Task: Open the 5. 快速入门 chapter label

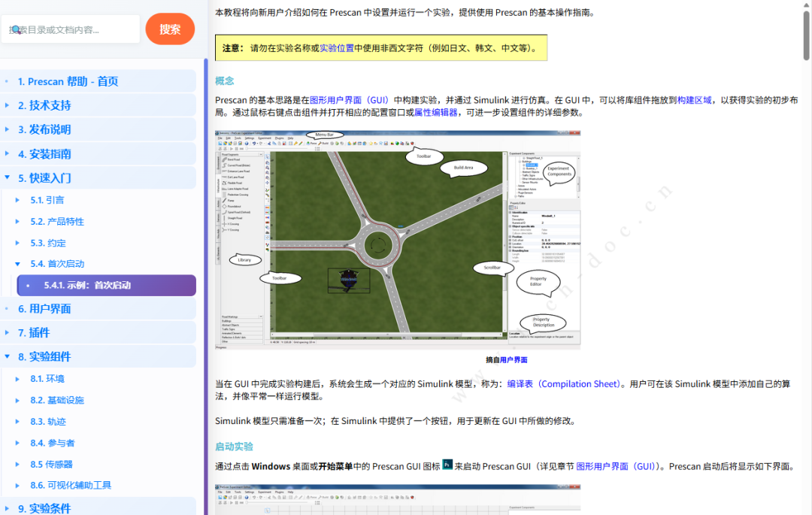Action: (44, 178)
